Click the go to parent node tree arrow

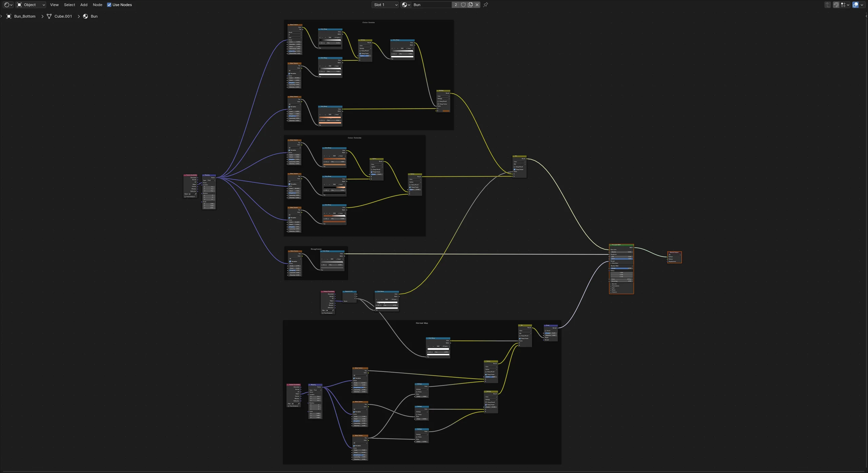pyautogui.click(x=828, y=5)
